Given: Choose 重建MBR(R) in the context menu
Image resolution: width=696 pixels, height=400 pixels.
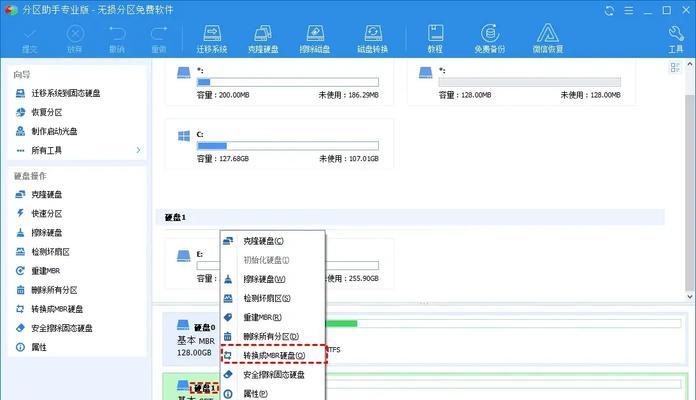Looking at the screenshot, I should tap(273, 317).
